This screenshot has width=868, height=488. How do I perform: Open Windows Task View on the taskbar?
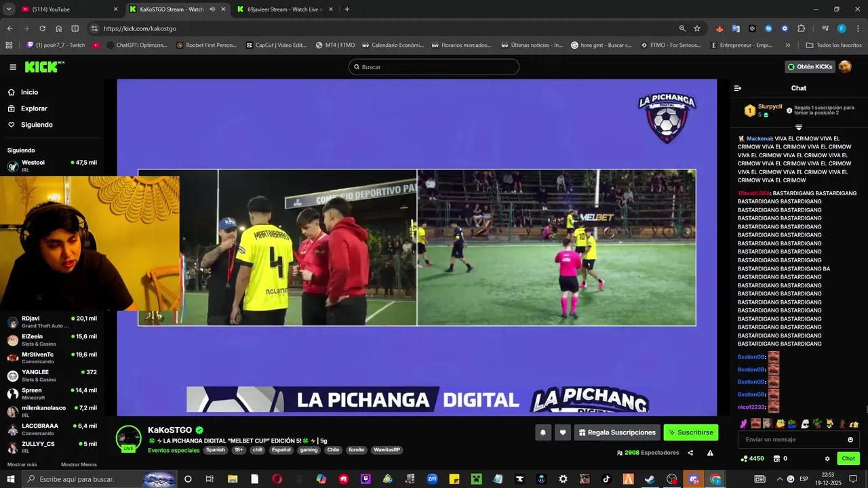210,479
